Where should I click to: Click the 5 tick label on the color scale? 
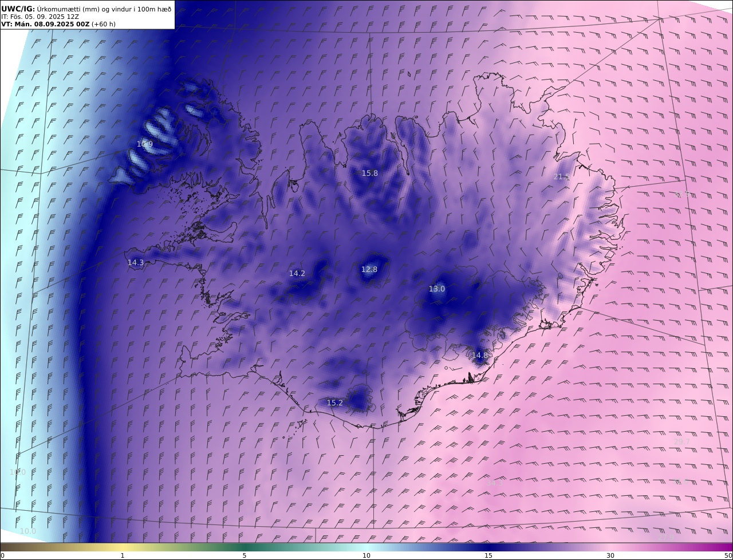pos(245,555)
